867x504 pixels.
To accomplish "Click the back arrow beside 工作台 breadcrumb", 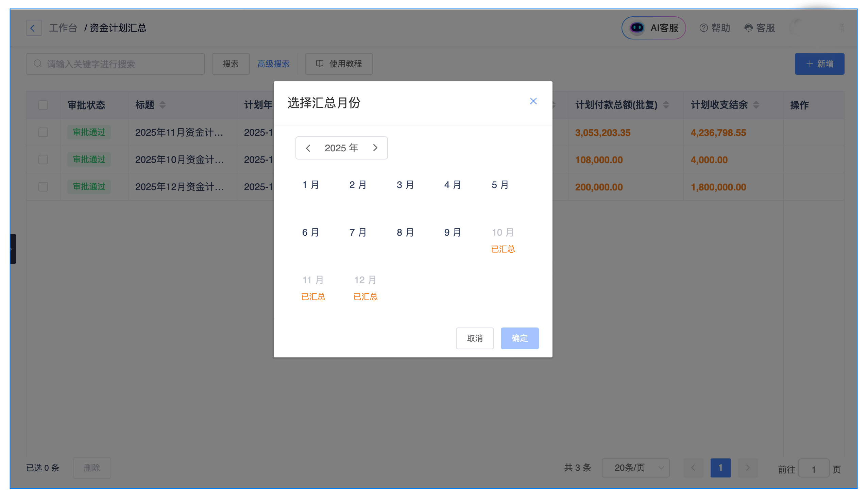I will point(34,28).
